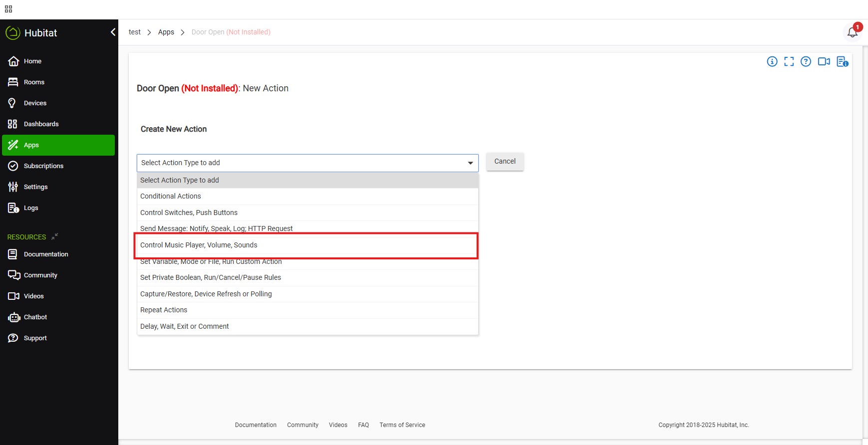Open the Select Action Type dropdown
The image size is (868, 445).
[x=307, y=163]
